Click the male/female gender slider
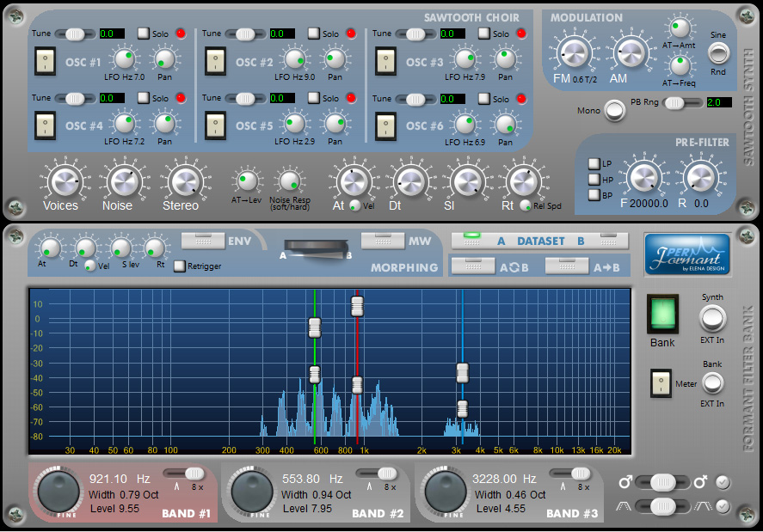The image size is (763, 532). [x=662, y=482]
